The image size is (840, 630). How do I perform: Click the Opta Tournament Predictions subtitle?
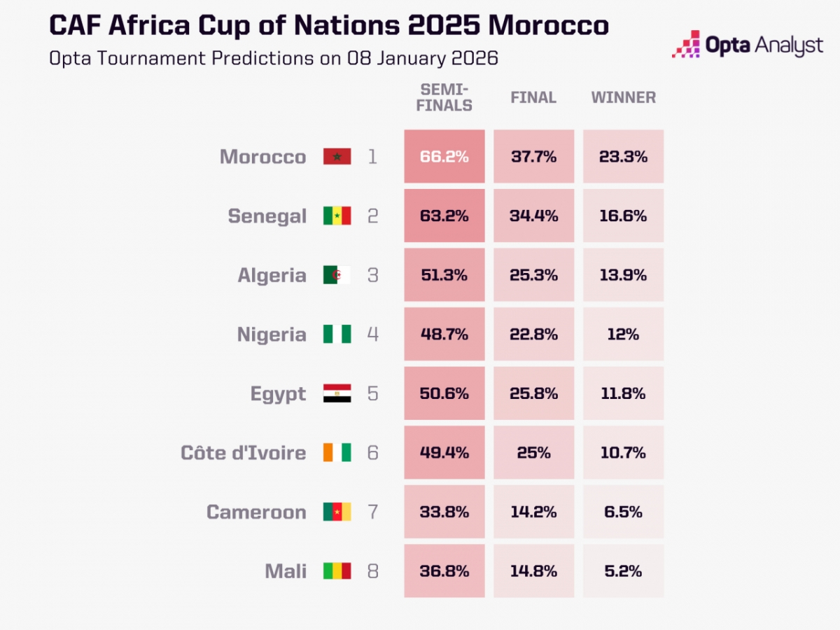click(273, 57)
